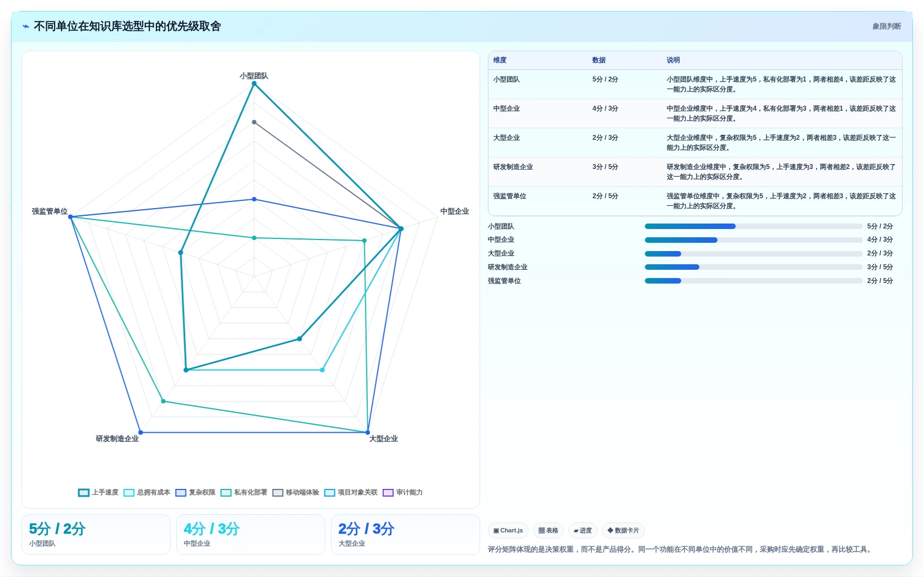Click the 大型企业 progress bar

753,254
